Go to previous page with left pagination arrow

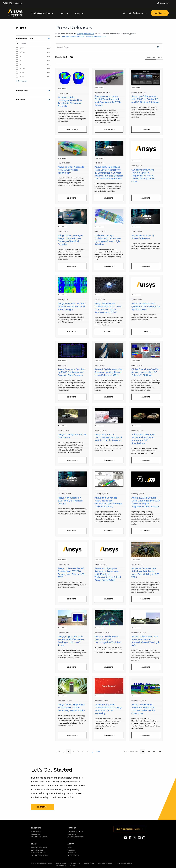coord(63,751)
